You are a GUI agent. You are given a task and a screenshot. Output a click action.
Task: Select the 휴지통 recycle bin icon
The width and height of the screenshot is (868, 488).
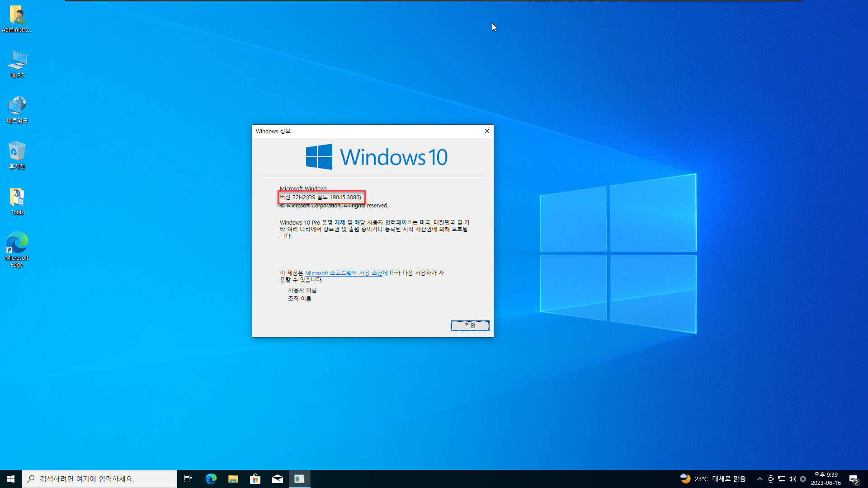click(x=17, y=155)
